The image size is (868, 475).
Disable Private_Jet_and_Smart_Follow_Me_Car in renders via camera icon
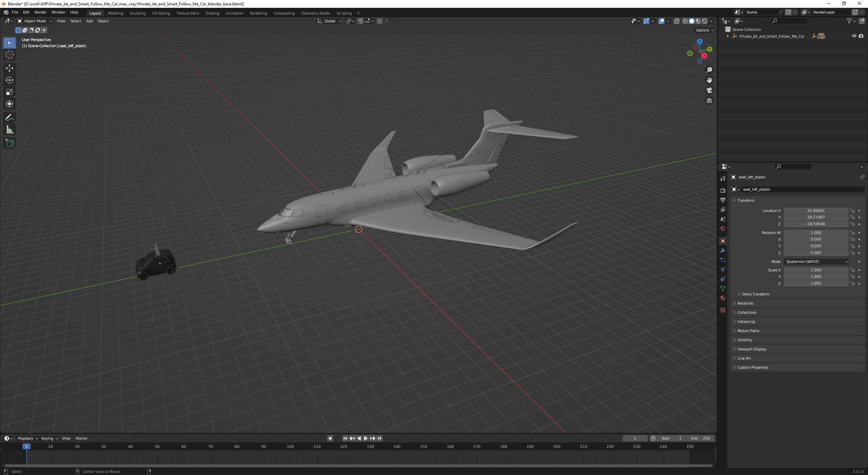(861, 36)
